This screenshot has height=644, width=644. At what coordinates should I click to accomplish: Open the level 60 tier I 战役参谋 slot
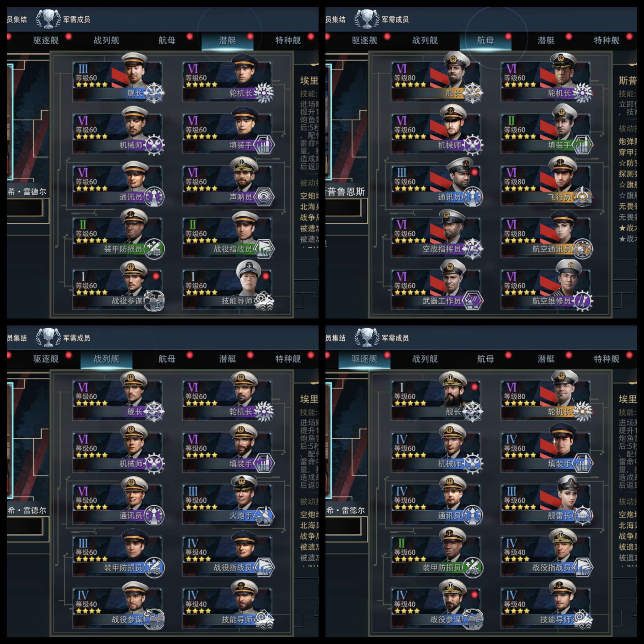117,289
